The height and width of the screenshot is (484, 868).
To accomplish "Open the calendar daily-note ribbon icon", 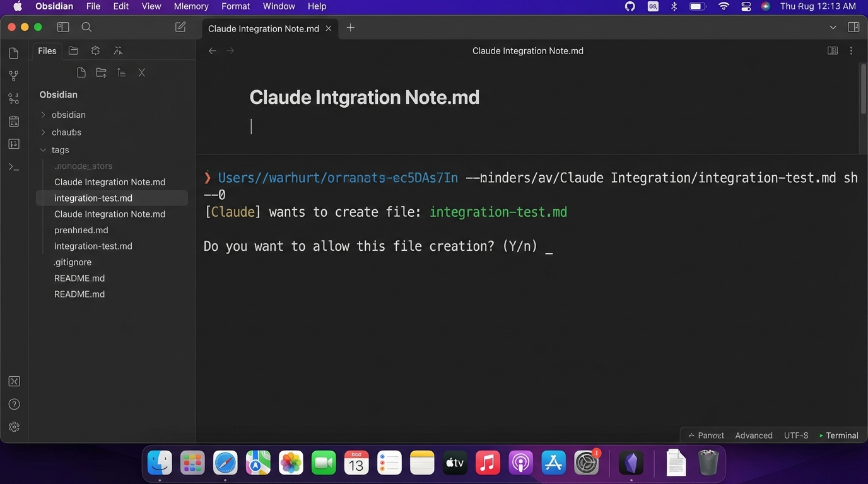I will pyautogui.click(x=13, y=121).
